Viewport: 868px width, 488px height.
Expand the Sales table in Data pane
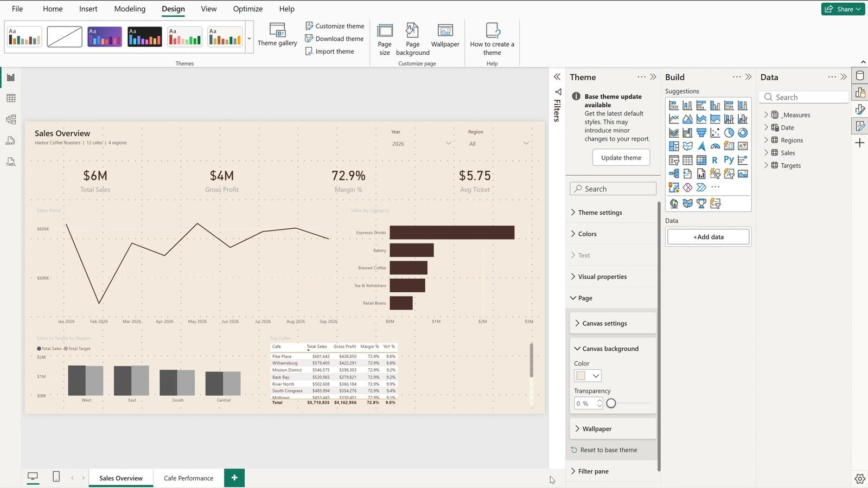click(x=766, y=153)
